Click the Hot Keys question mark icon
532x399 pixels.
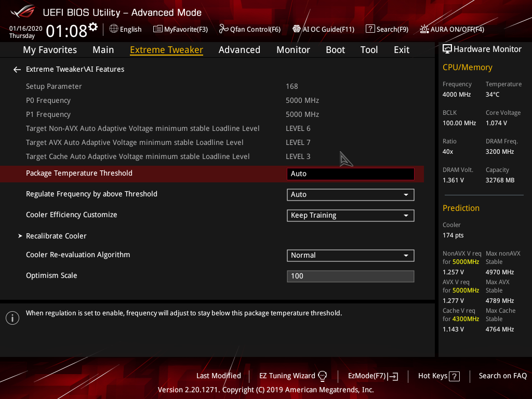point(454,376)
